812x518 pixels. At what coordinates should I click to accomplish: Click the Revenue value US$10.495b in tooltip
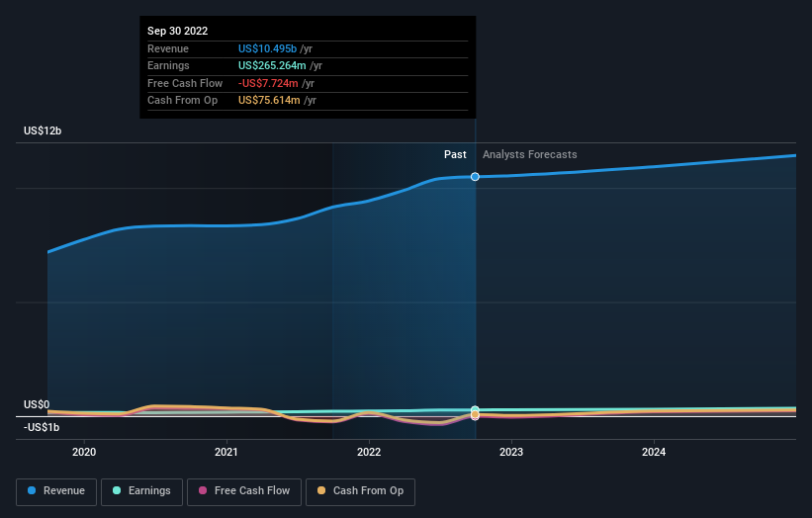(267, 48)
